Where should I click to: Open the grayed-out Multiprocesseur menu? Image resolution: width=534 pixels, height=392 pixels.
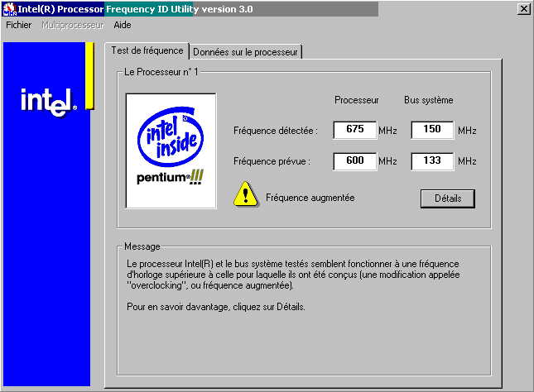tap(73, 25)
